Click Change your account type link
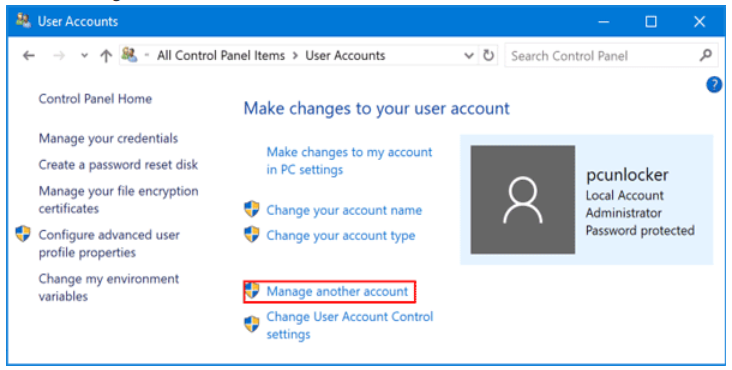Viewport: 732px width, 370px height. point(340,236)
